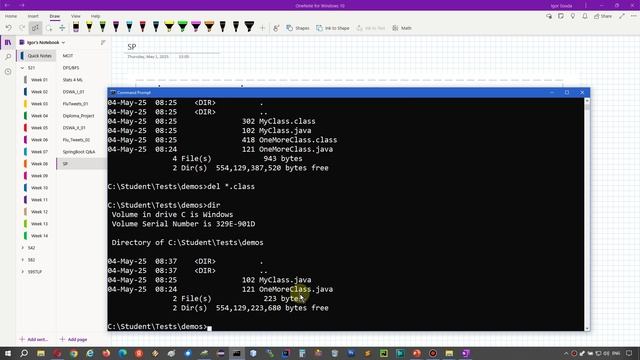Click Command Prompt vertical scrollbar
Screen dimensions: 640x360
pos(587,214)
